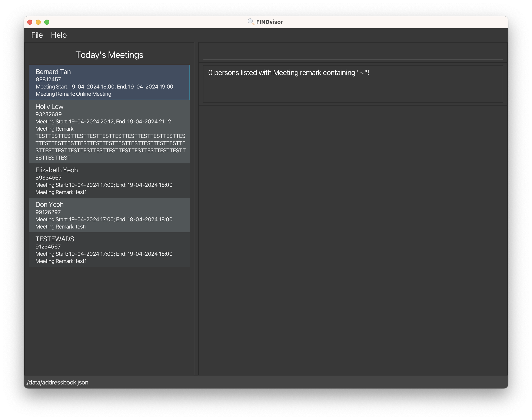The image size is (532, 420).
Task: Click the Today's Meetings heading
Action: pos(109,55)
